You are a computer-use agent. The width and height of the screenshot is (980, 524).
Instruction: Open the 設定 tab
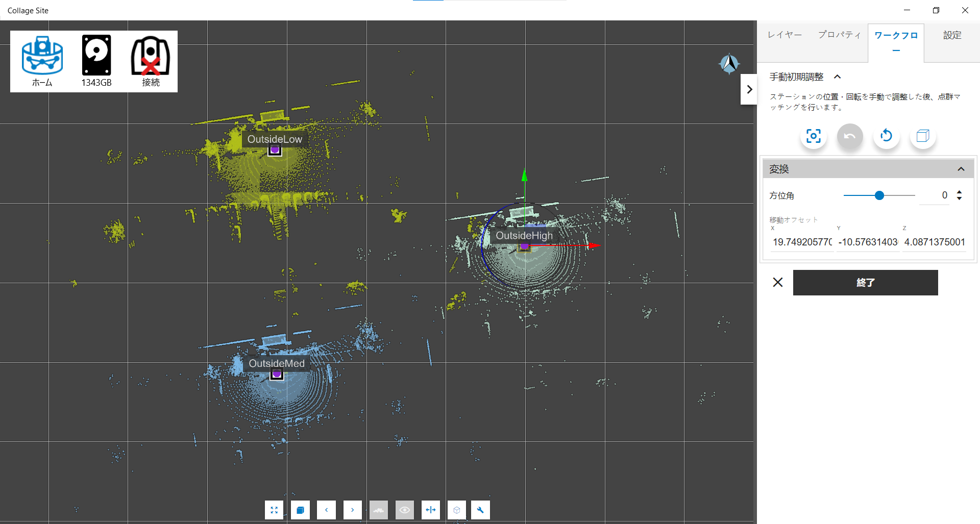(952, 35)
